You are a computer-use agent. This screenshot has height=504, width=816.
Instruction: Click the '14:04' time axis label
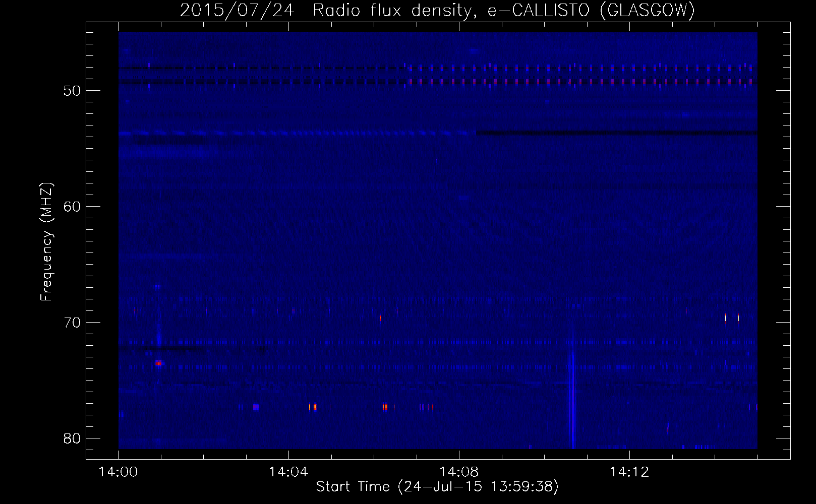click(x=288, y=472)
